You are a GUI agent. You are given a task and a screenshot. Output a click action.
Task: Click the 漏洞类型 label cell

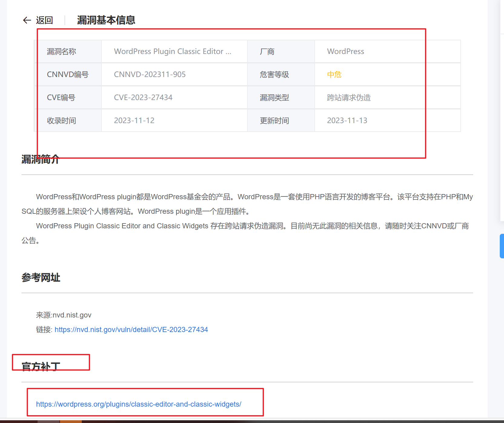coord(281,98)
